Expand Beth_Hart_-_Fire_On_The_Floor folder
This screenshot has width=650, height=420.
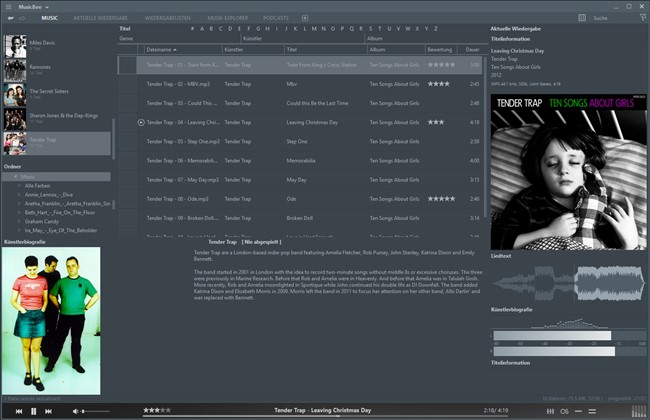pyautogui.click(x=19, y=212)
